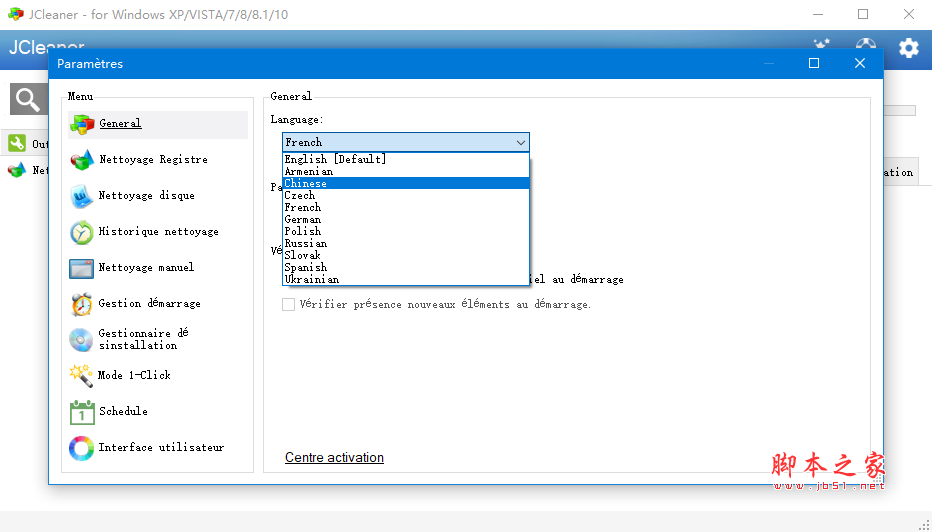
Task: Open Historique nettoyage settings
Action: tap(158, 232)
